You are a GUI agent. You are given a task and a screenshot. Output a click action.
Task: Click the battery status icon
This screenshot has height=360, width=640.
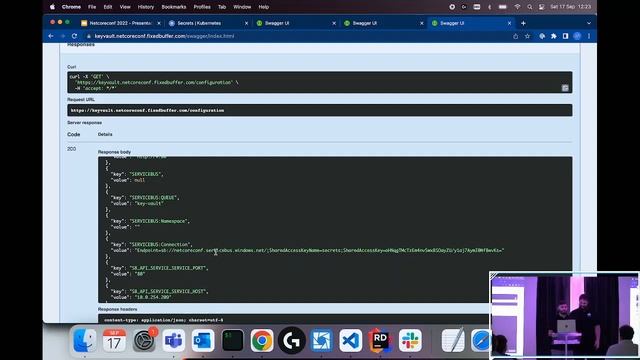(x=503, y=7)
